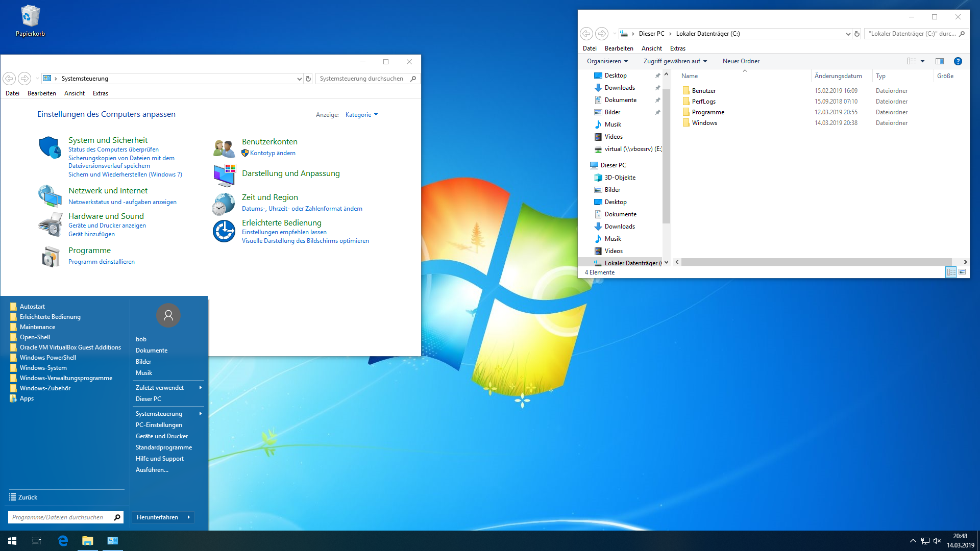Click Programm deinstallieren link
Image resolution: width=980 pixels, height=551 pixels.
(102, 262)
